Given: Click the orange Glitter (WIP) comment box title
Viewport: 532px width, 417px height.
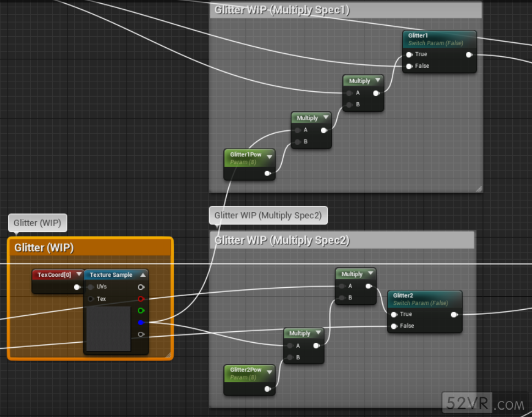Looking at the screenshot, I should (x=44, y=248).
